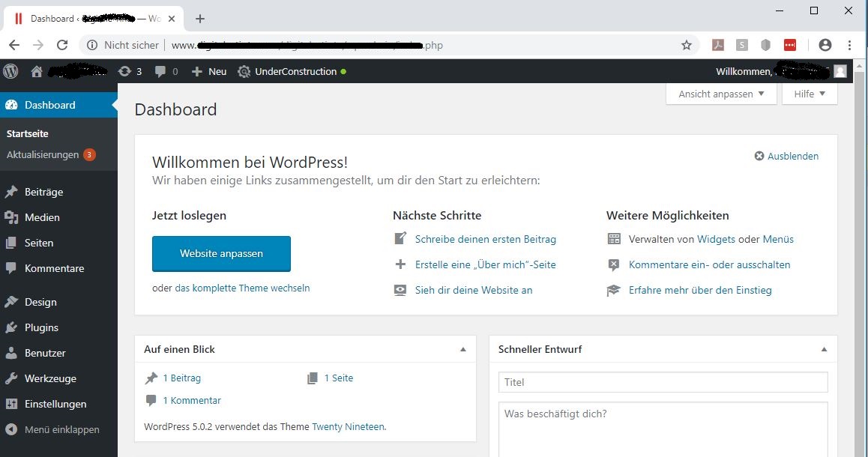This screenshot has width=868, height=457.
Task: Click the Chrome profile avatar icon
Action: pos(825,45)
